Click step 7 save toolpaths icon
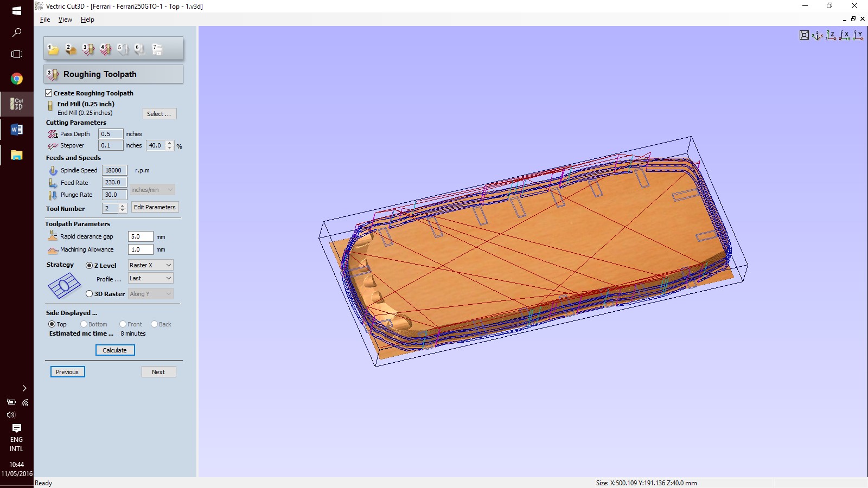 coord(157,49)
